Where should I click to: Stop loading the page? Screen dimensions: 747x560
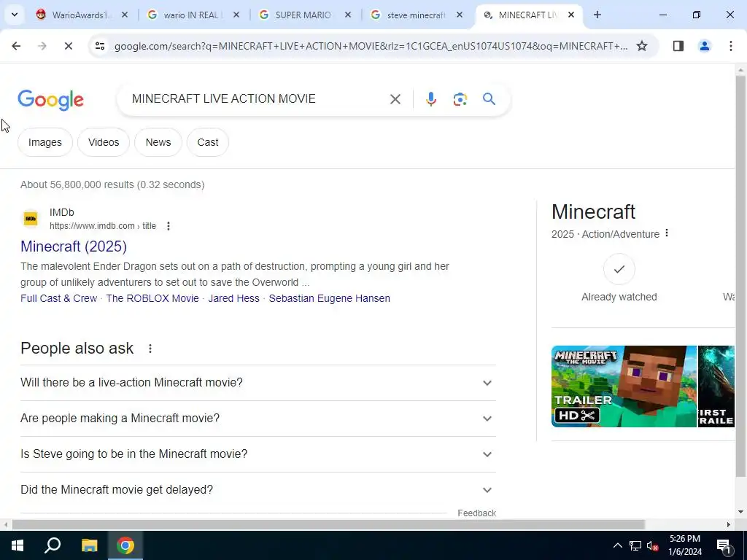[68, 46]
